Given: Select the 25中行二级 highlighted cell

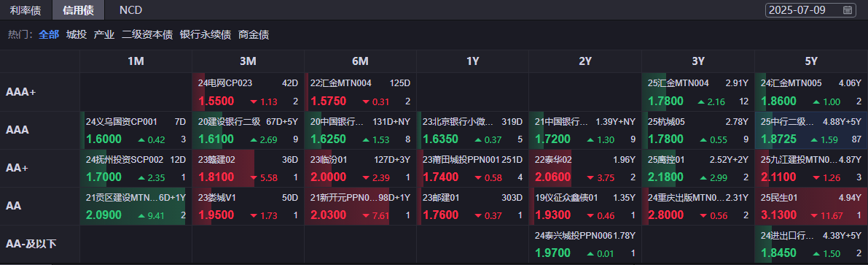Looking at the screenshot, I should point(811,130).
